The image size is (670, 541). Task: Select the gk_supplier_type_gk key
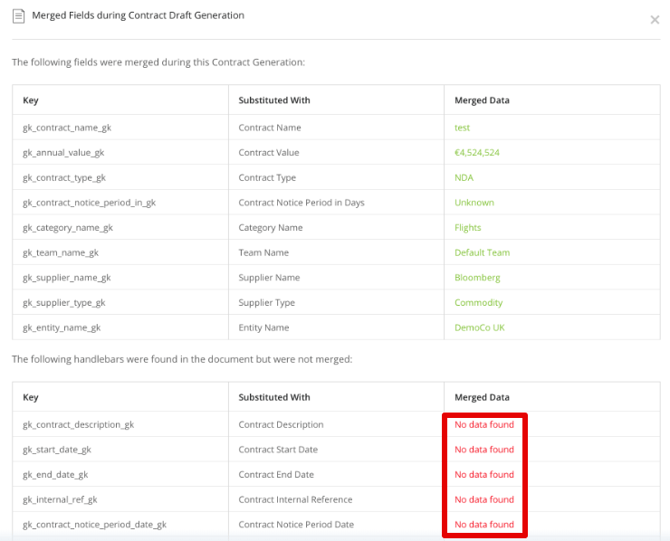click(x=64, y=303)
